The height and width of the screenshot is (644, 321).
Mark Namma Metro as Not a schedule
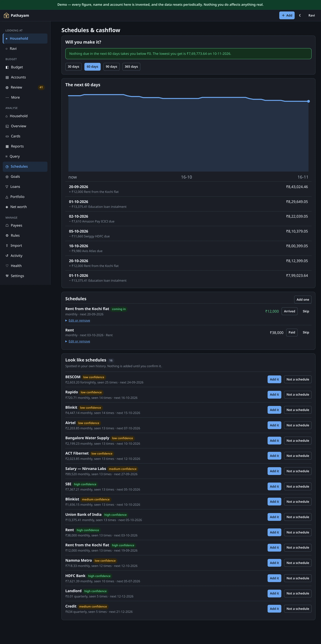298,563
